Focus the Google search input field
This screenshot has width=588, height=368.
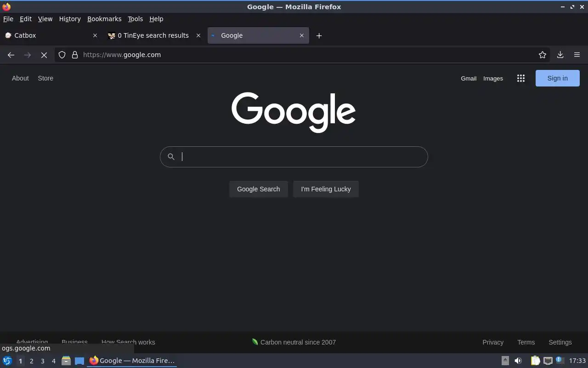tap(294, 157)
